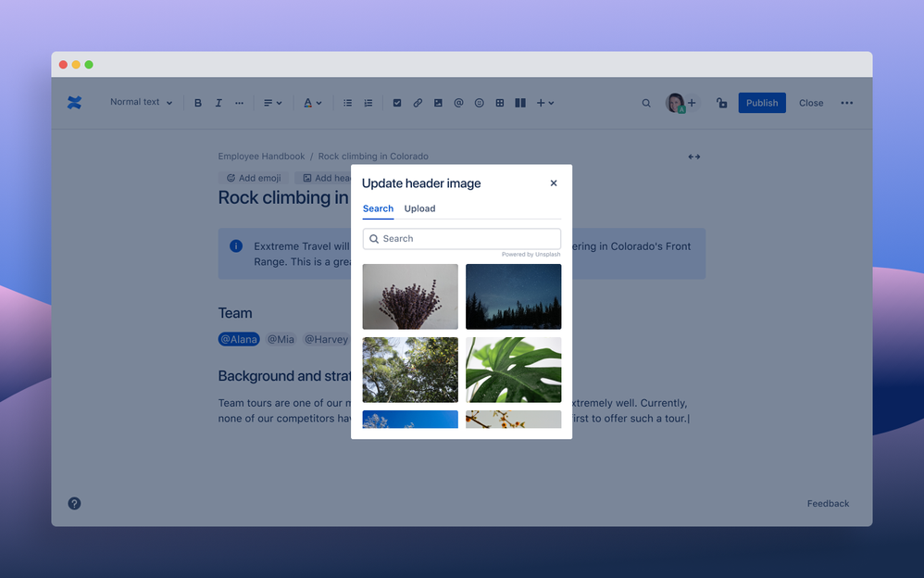The width and height of the screenshot is (924, 578).
Task: Click the Powered by Unsplash text
Action: point(531,254)
